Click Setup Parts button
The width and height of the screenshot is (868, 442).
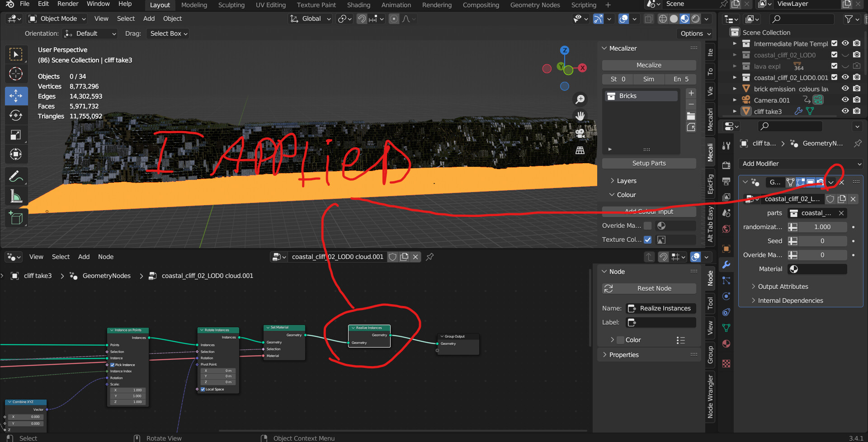pos(649,163)
